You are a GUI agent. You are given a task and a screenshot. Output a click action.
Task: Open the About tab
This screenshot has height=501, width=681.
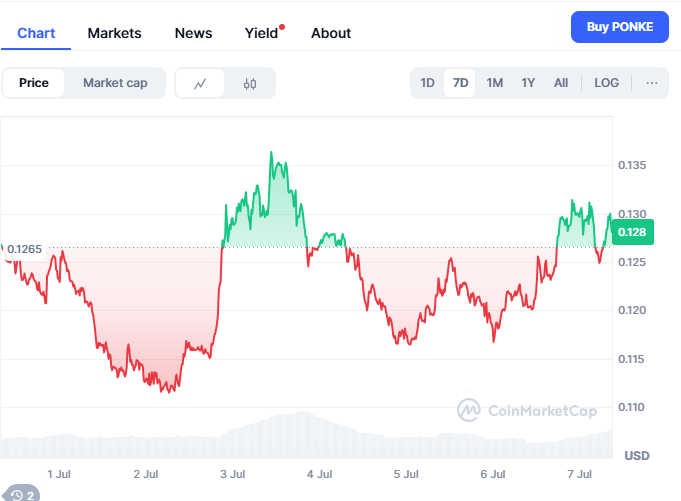click(x=331, y=33)
